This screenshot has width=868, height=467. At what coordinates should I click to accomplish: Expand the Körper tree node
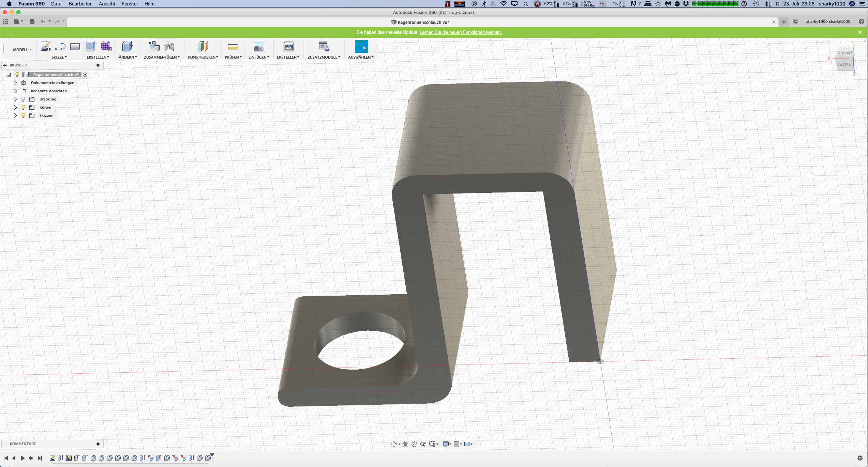pyautogui.click(x=15, y=107)
